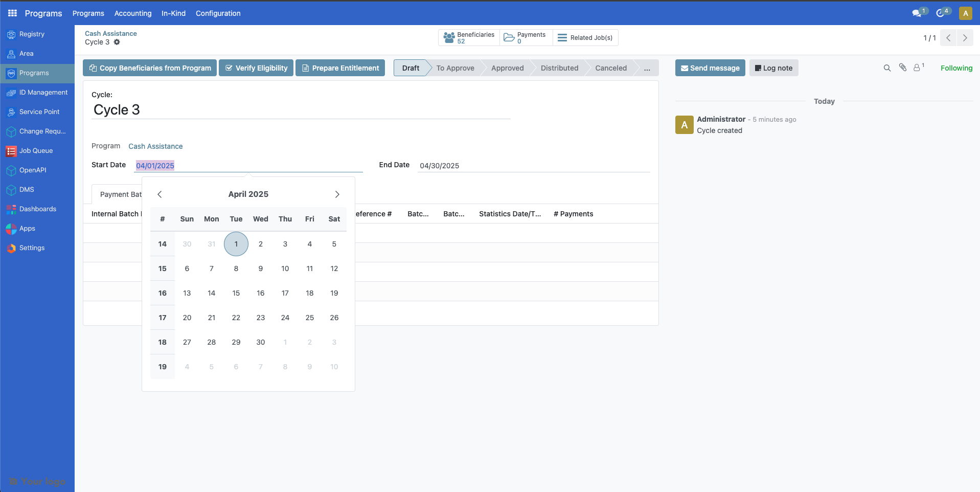Open the Accounting menu
This screenshot has height=492, width=980.
(x=133, y=13)
